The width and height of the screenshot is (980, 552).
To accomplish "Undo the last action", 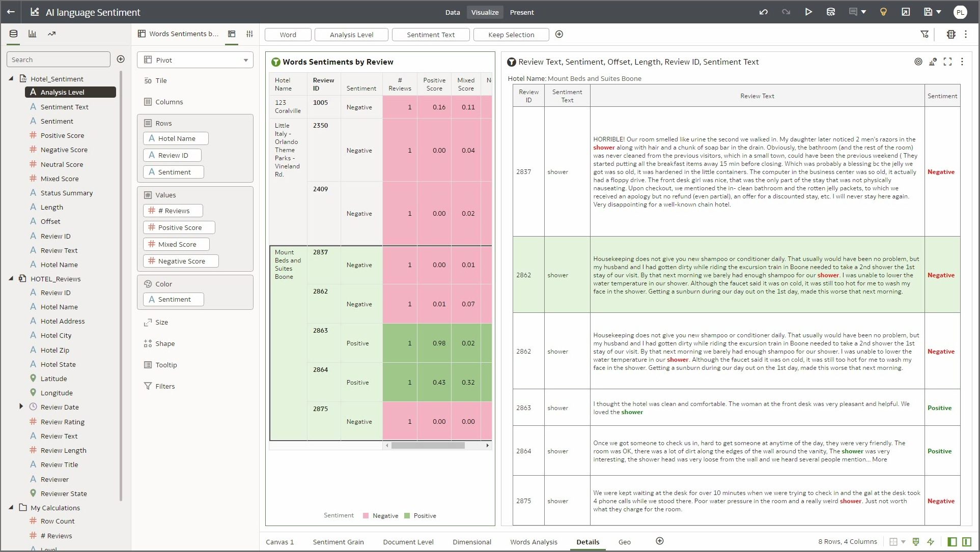I will pyautogui.click(x=764, y=12).
